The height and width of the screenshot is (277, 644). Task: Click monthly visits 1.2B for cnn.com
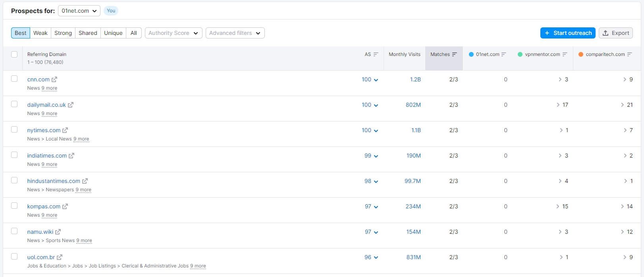415,79
